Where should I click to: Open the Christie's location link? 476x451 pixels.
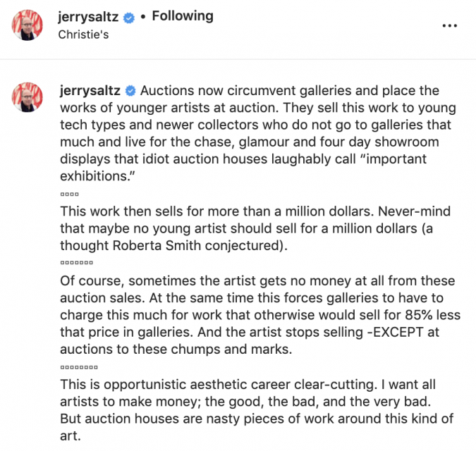(83, 35)
